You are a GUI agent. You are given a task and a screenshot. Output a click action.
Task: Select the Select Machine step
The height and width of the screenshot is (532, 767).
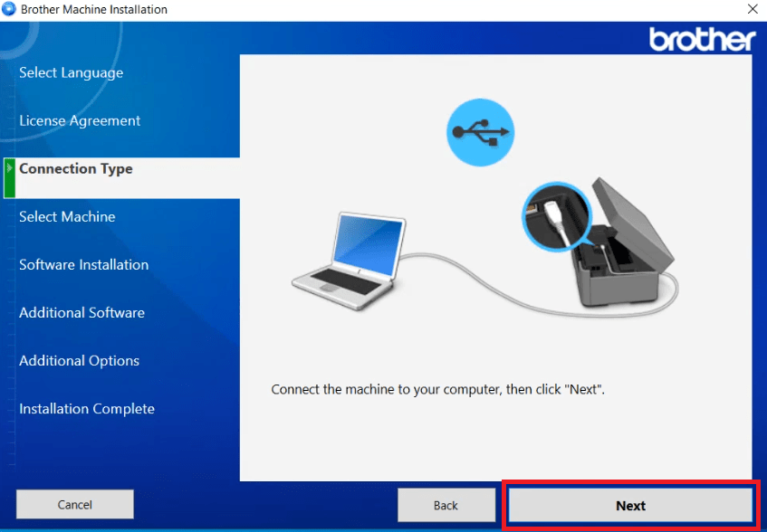tap(67, 216)
